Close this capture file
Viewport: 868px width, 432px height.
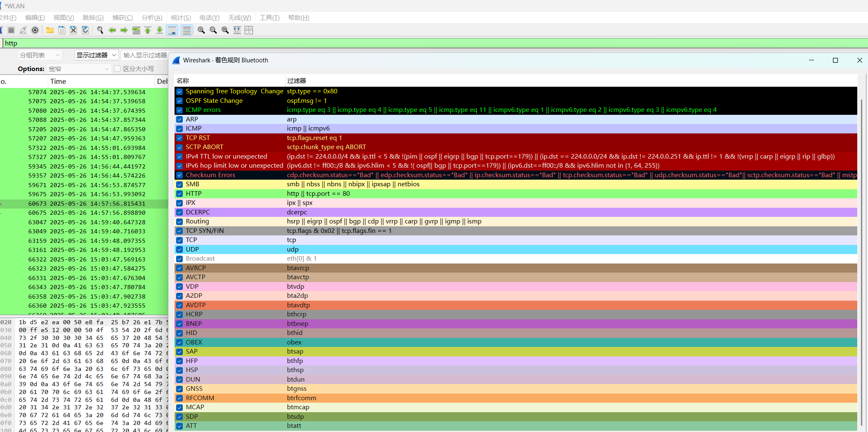point(73,30)
